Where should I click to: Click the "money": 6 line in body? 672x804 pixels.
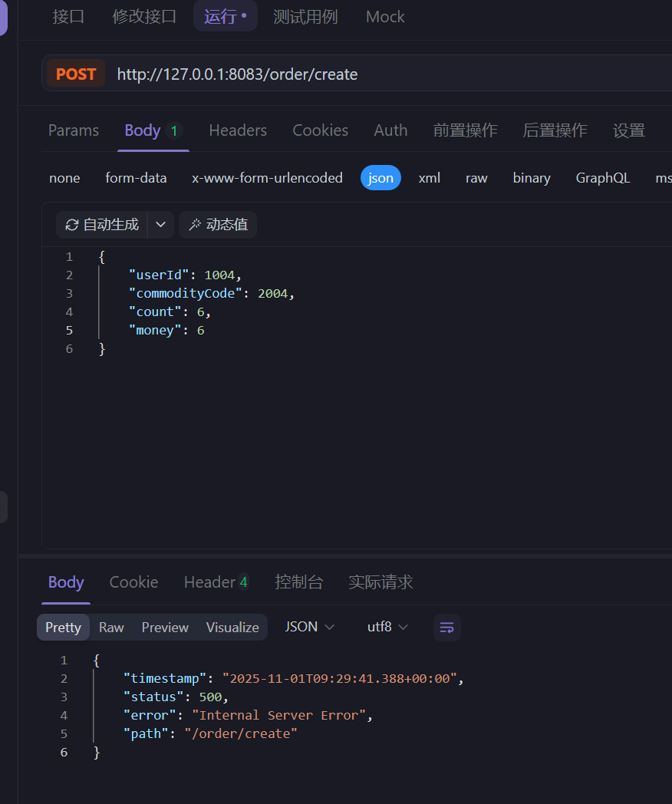(166, 330)
